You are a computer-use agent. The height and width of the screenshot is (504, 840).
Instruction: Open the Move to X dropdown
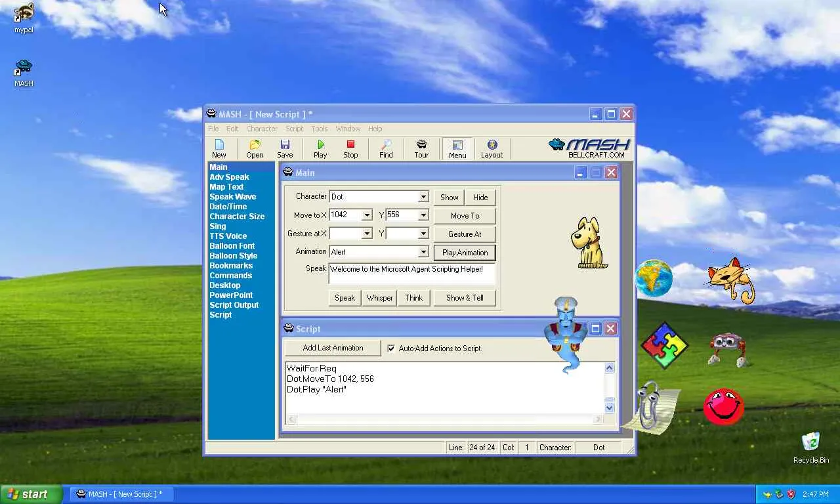[367, 215]
